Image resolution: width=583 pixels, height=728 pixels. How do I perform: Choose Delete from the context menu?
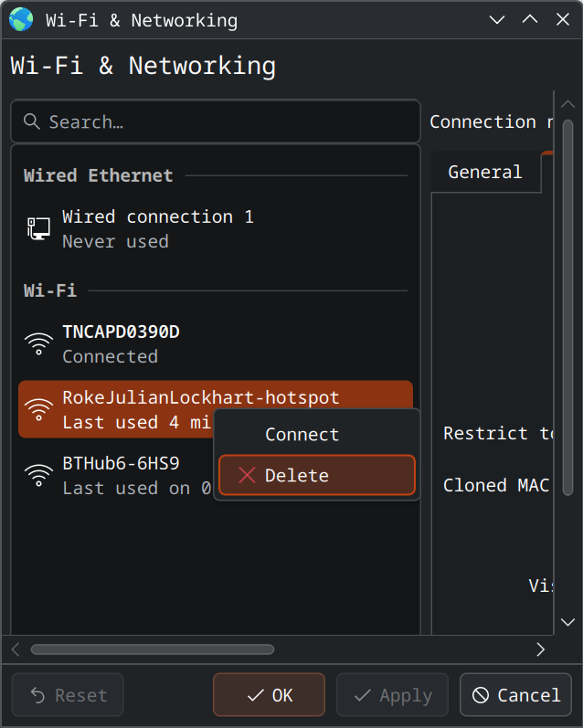pos(316,475)
